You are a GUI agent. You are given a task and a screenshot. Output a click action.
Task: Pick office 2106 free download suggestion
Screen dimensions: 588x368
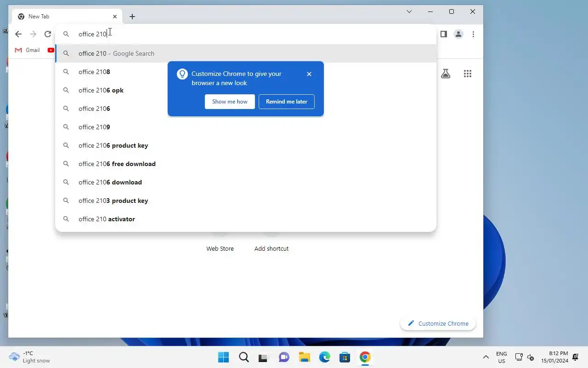point(246,164)
